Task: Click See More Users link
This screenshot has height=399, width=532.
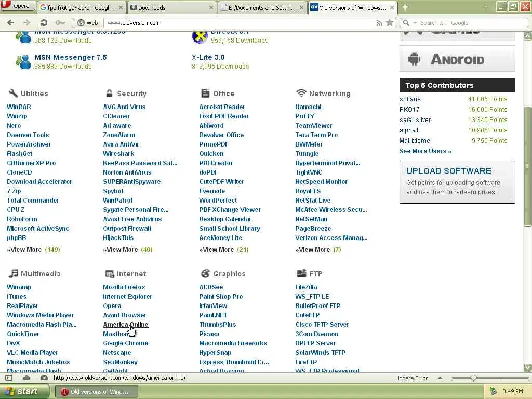Action: 425,151
